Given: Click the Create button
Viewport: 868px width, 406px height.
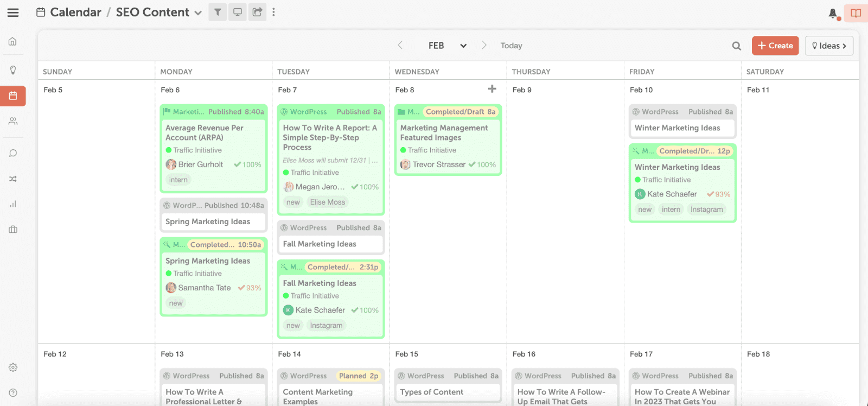Looking at the screenshot, I should (x=775, y=46).
